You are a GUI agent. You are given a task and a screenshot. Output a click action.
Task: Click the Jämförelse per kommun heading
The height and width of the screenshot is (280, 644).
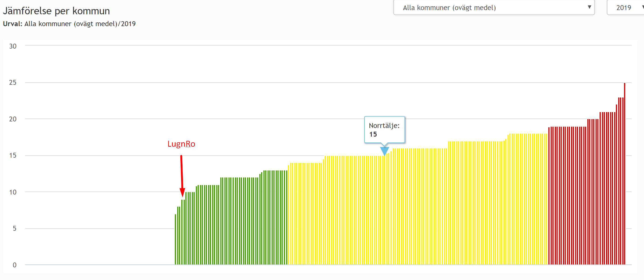coord(56,11)
